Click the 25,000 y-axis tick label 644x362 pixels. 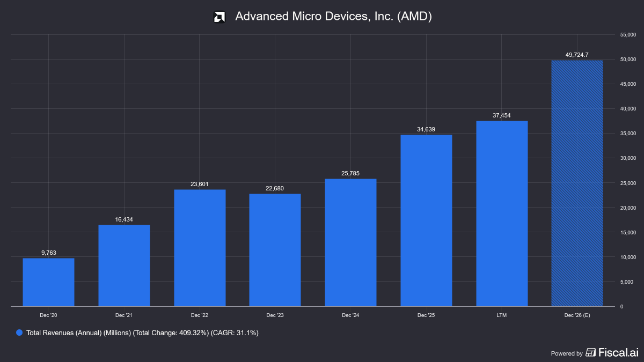(628, 183)
